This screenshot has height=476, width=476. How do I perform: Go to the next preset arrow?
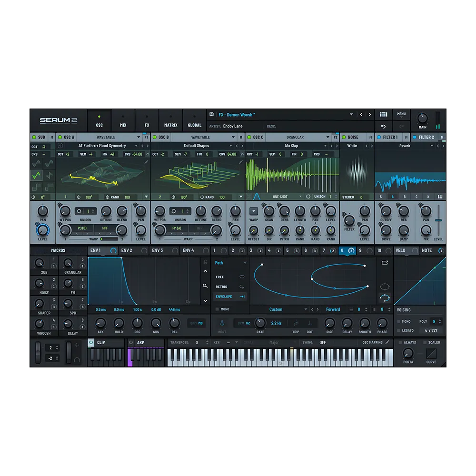tap(370, 114)
